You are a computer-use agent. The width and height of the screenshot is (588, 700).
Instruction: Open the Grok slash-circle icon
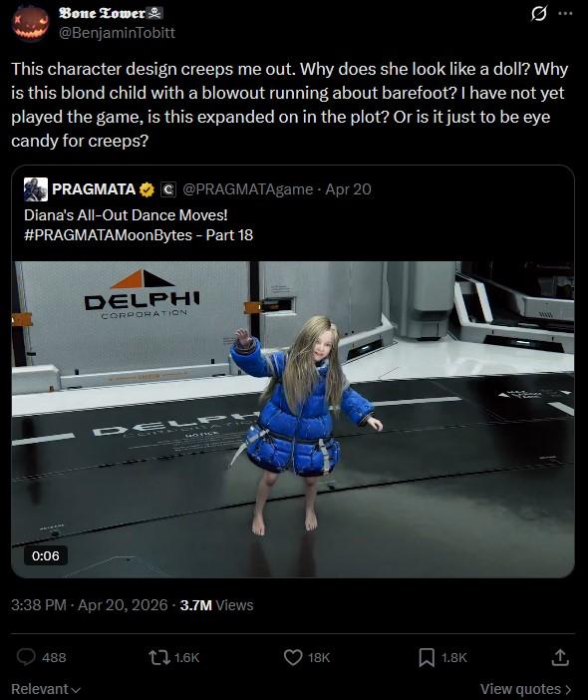(538, 14)
